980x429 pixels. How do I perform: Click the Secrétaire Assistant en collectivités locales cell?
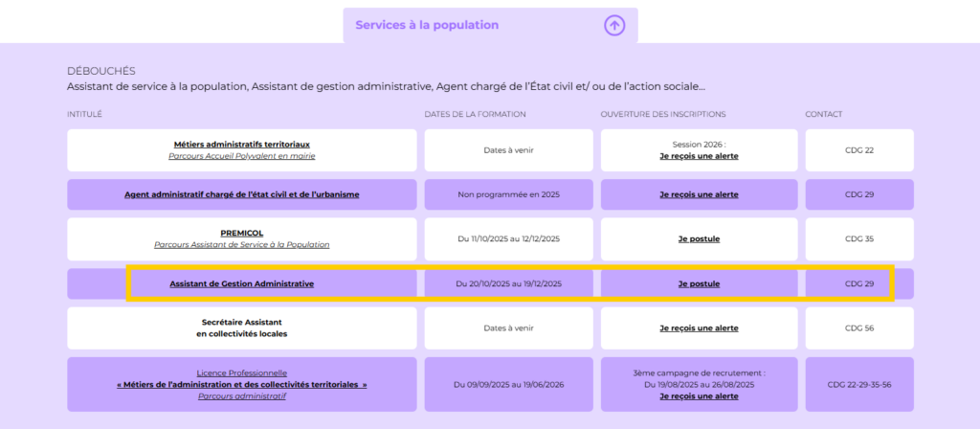(x=242, y=328)
